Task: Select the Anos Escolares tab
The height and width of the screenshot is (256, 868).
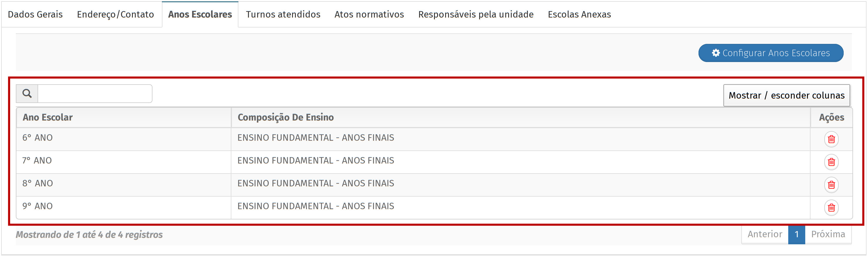Action: point(200,14)
